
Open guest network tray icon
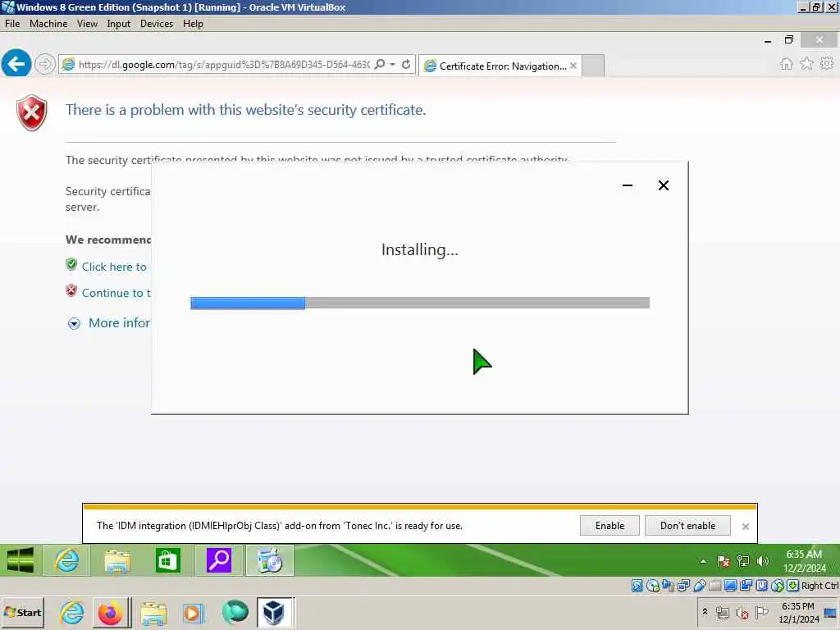743,561
